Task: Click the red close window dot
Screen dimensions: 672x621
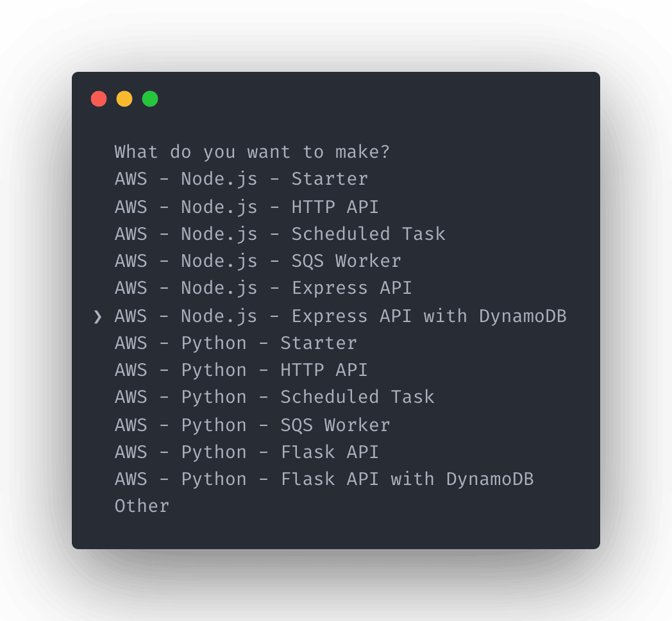Action: click(x=99, y=99)
